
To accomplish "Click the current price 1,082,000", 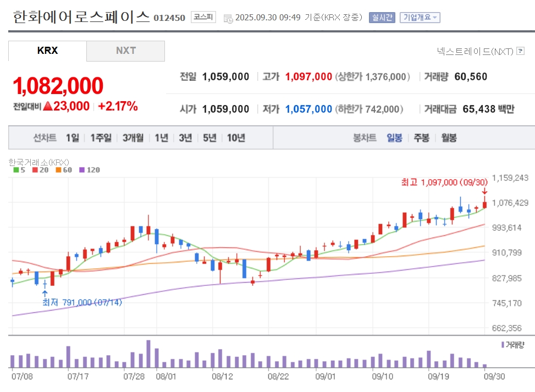I will [58, 85].
